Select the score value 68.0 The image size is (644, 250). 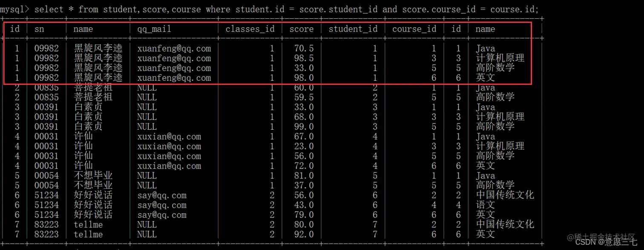304,117
